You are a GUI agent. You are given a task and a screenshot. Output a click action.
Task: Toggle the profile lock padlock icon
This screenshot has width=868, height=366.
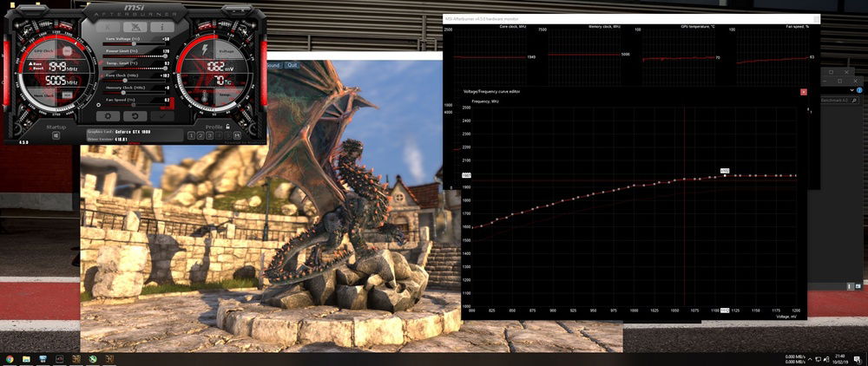[x=227, y=127]
